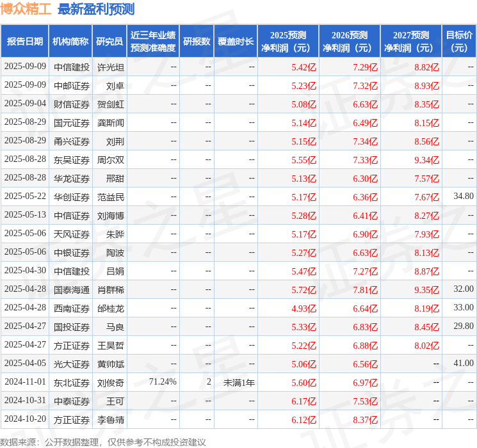
Task: Click institution 天风证券
Action: [72, 234]
